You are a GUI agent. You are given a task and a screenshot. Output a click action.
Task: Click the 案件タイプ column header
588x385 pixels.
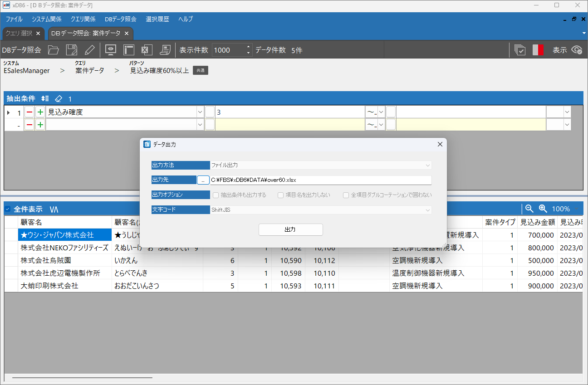[500, 222]
